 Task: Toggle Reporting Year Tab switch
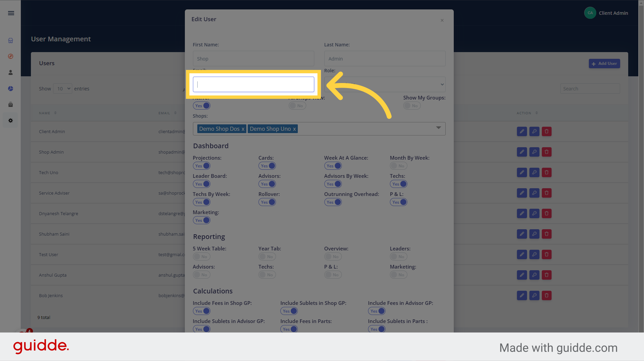(267, 256)
